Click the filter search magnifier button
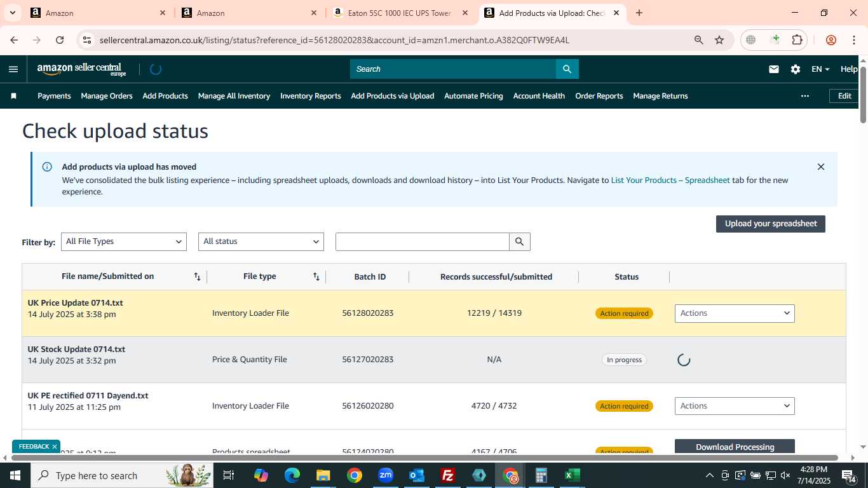 click(x=520, y=241)
